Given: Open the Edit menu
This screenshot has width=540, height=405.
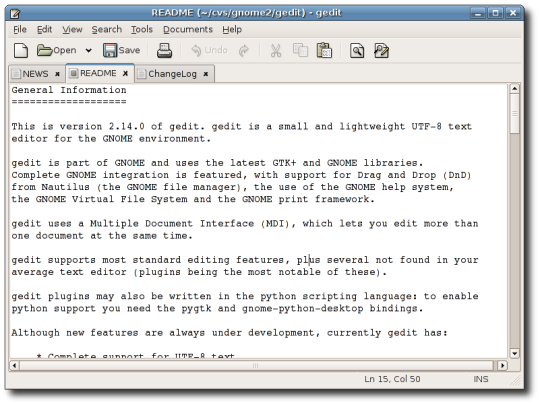Looking at the screenshot, I should click(x=44, y=30).
